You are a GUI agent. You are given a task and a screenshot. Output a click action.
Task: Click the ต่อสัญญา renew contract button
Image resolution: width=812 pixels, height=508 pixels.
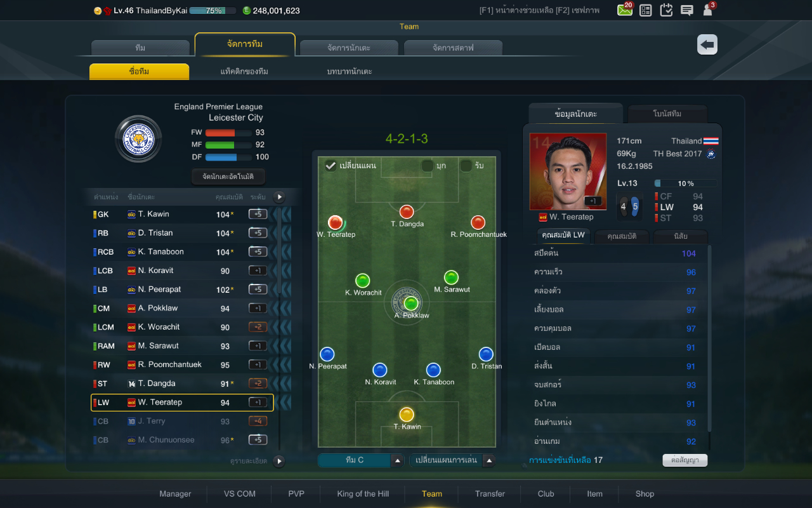[685, 460]
